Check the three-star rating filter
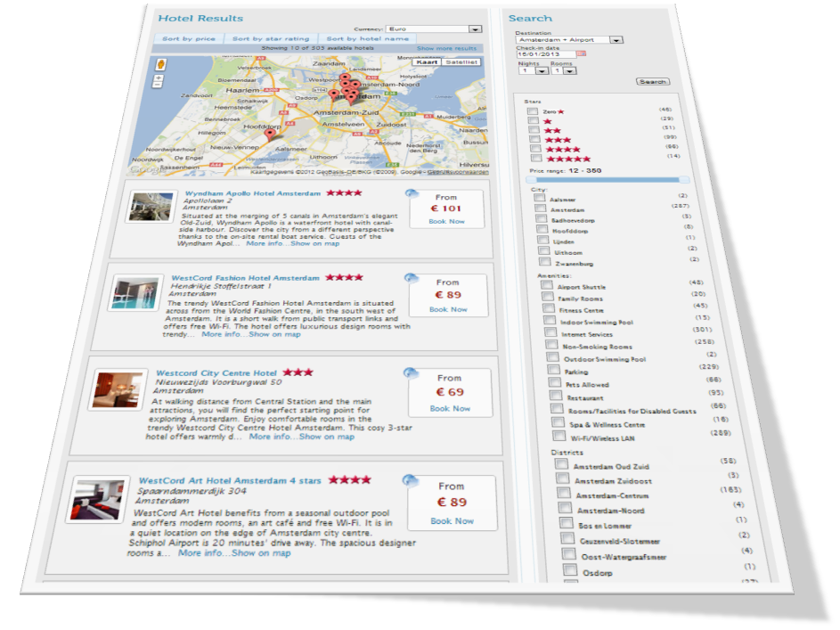Viewport: 840px width, 630px height. pyautogui.click(x=533, y=139)
